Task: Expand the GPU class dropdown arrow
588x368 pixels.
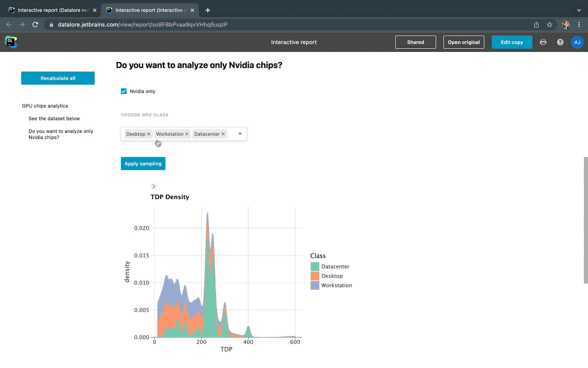Action: (240, 134)
